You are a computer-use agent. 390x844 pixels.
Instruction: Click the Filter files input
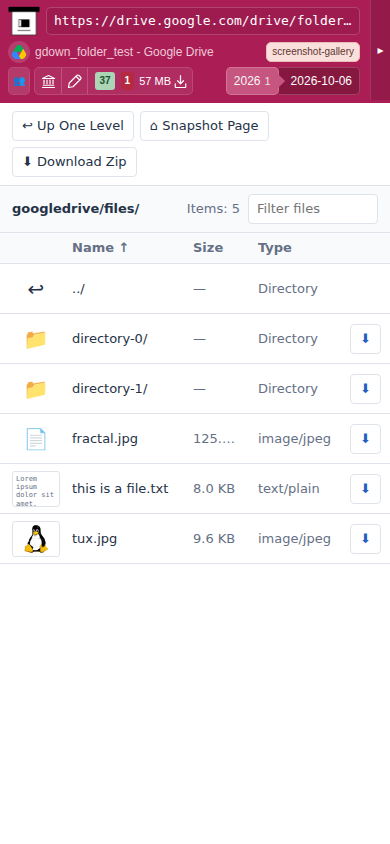coord(313,209)
